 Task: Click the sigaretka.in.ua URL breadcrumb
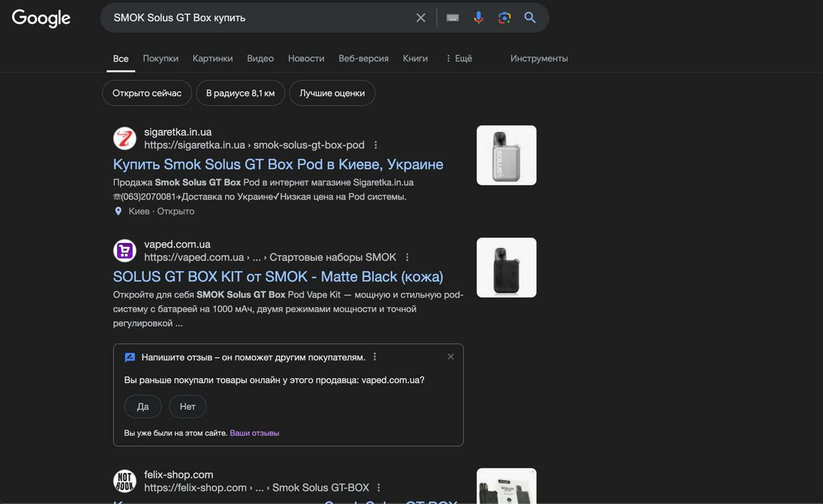(254, 145)
